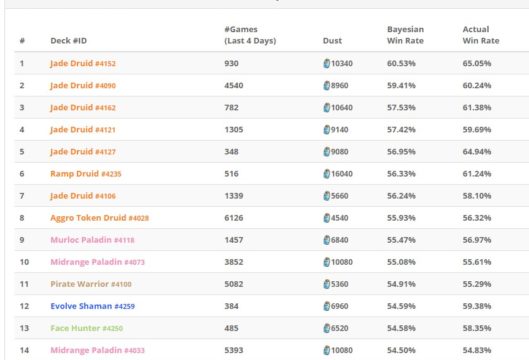529x360 pixels.
Task: Open Ramp Druid #4235 deck
Action: [x=86, y=174]
